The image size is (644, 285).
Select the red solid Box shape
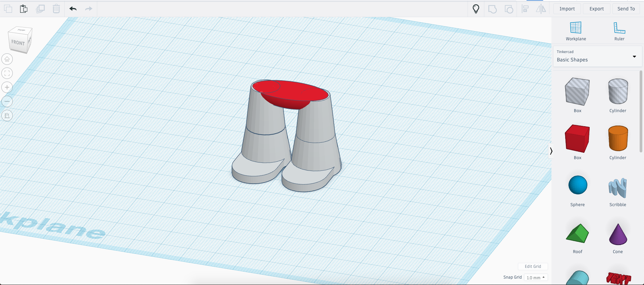577,139
